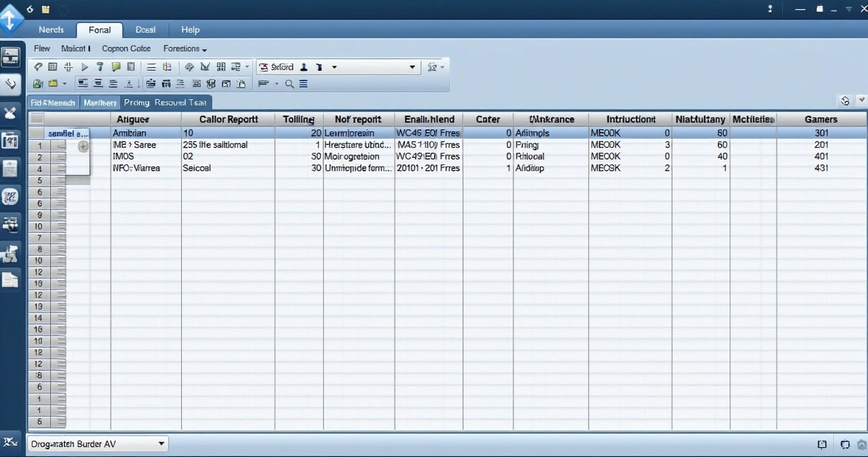
Task: Click the filter icon near the toolbar end
Action: point(433,66)
